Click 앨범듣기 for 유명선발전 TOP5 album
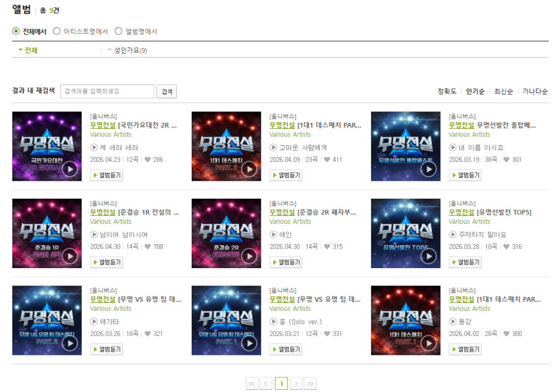 [x=465, y=262]
